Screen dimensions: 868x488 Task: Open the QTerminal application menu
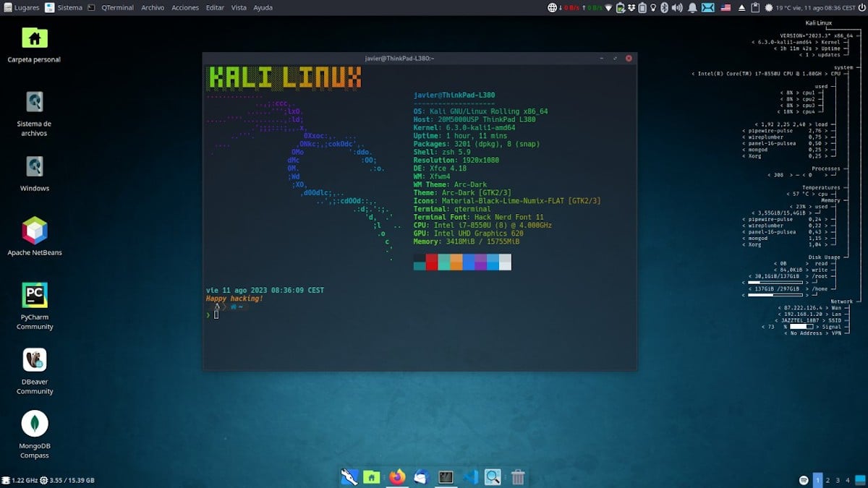117,7
